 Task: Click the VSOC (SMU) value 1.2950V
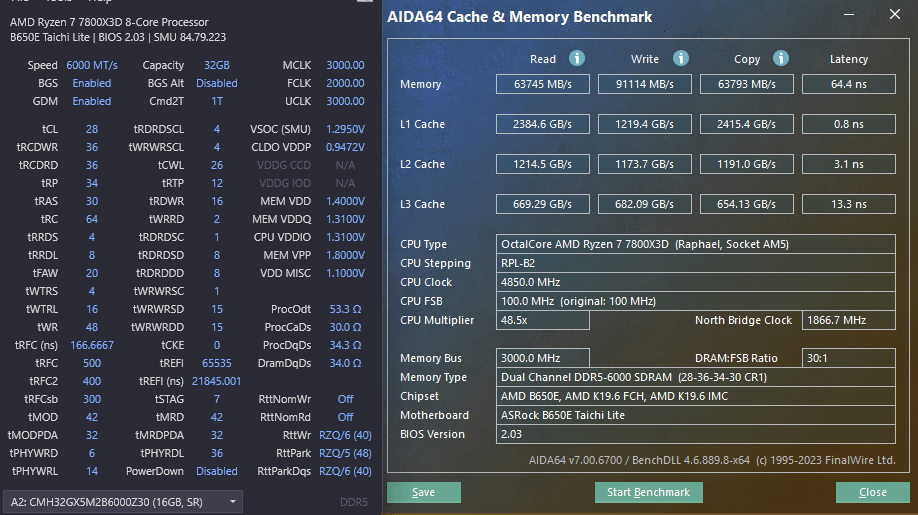[x=345, y=129]
